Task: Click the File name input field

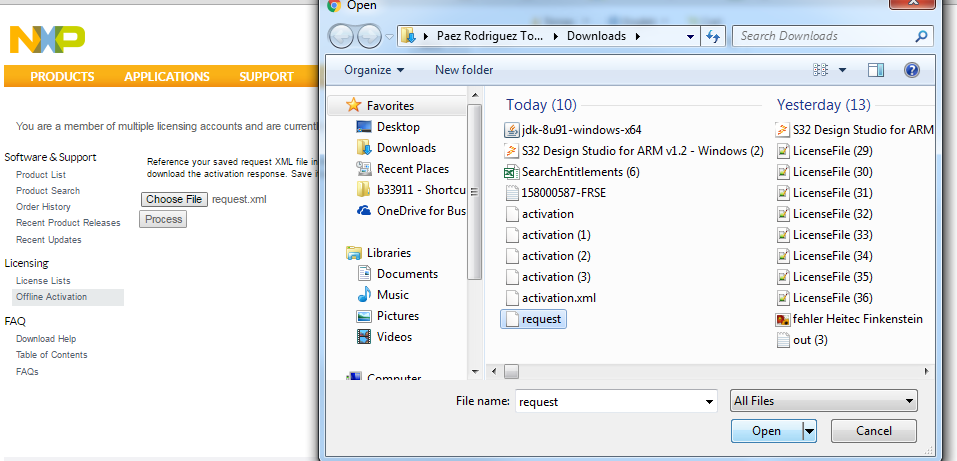Action: click(609, 402)
